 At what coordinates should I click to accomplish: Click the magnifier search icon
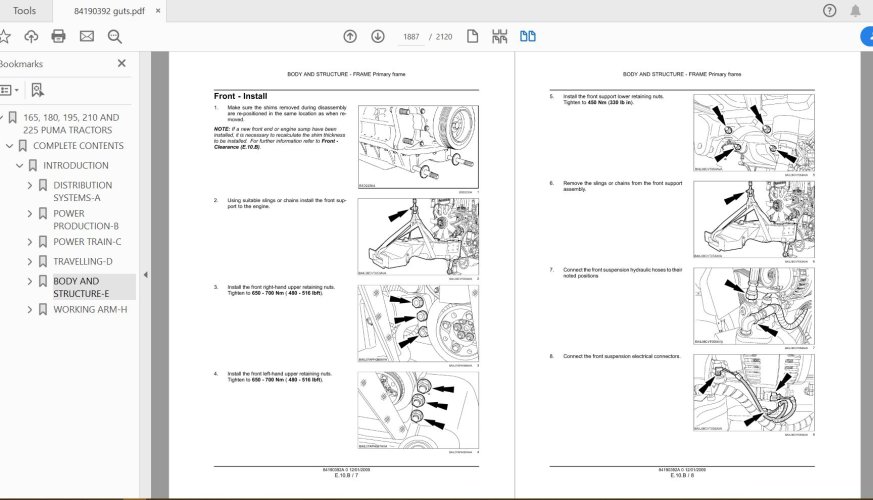114,37
